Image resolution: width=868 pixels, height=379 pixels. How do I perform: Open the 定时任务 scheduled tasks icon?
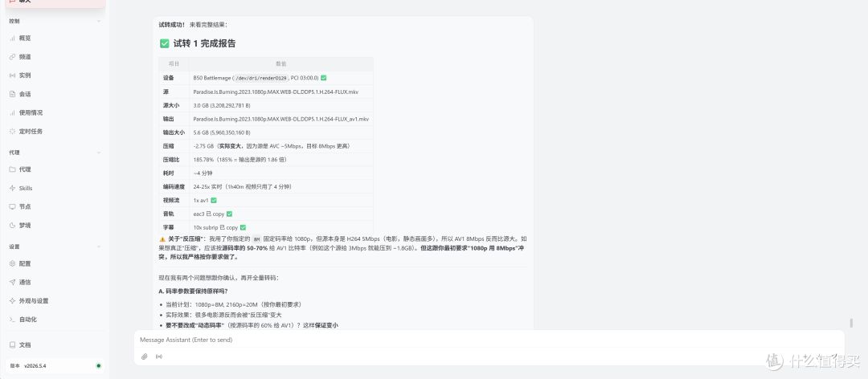click(x=12, y=131)
